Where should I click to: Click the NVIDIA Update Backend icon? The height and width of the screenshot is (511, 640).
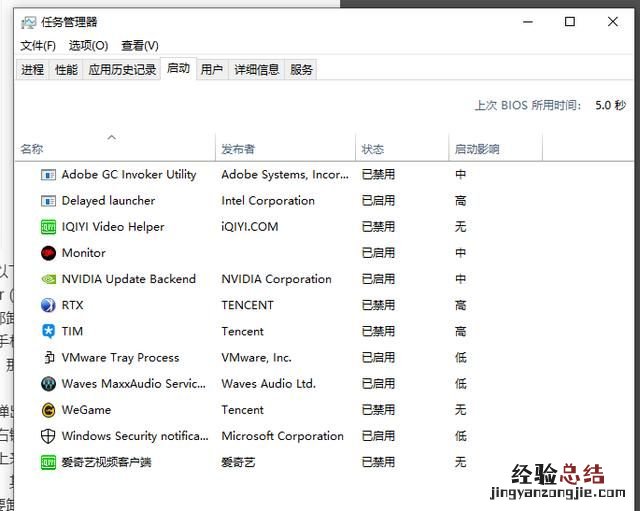[x=48, y=279]
